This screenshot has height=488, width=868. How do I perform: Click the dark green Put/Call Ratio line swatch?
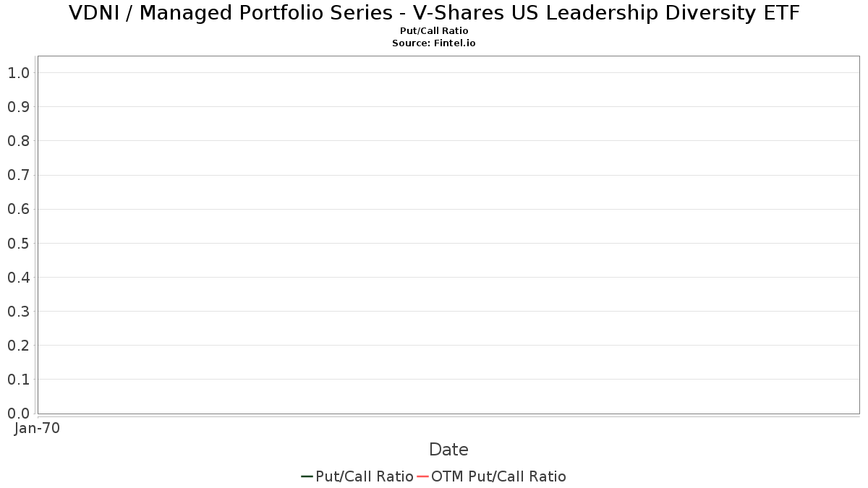coord(307,476)
